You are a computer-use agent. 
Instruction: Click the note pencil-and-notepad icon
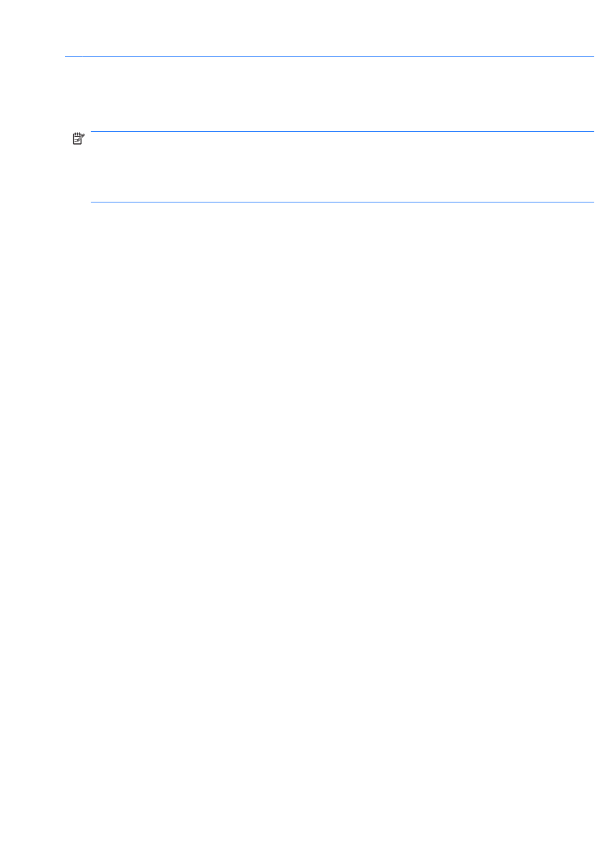78,138
